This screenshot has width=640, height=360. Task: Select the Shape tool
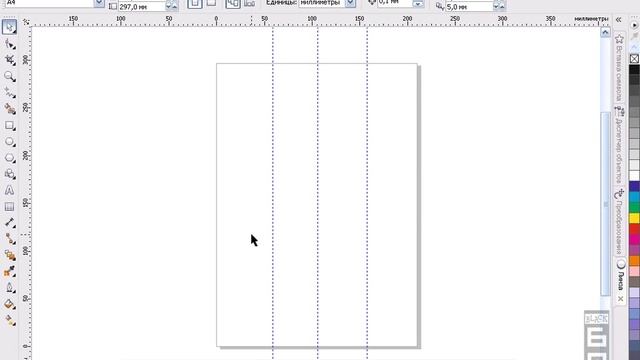(x=9, y=44)
